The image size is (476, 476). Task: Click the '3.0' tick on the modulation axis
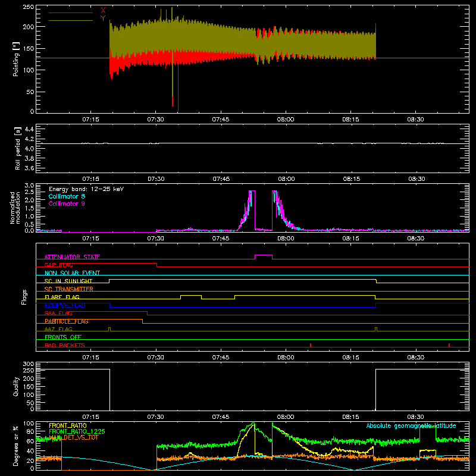[x=29, y=186]
